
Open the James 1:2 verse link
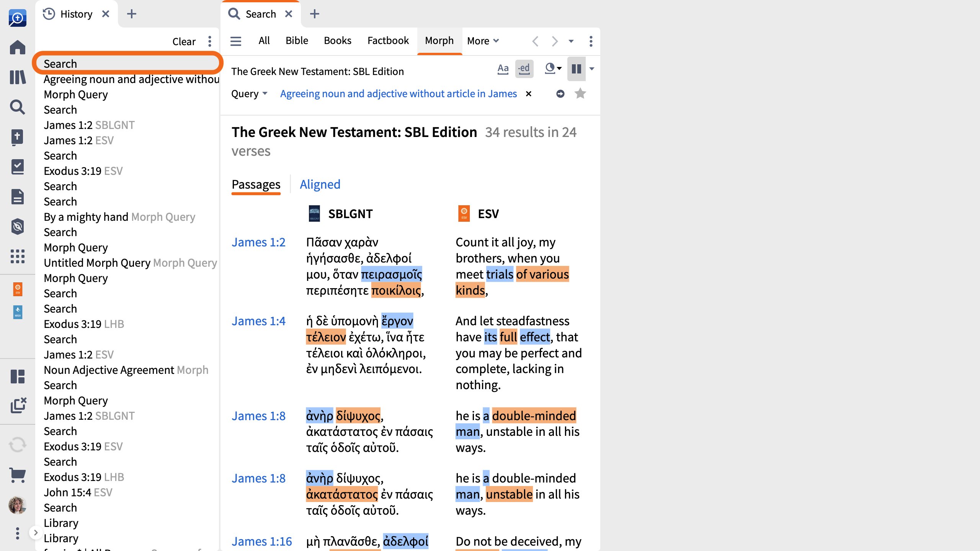point(258,242)
